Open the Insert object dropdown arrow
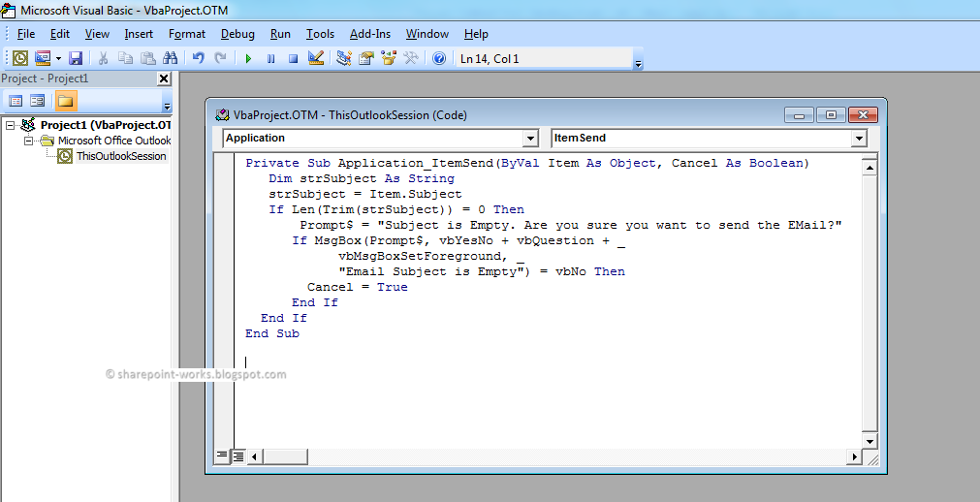980x502 pixels. coord(58,59)
